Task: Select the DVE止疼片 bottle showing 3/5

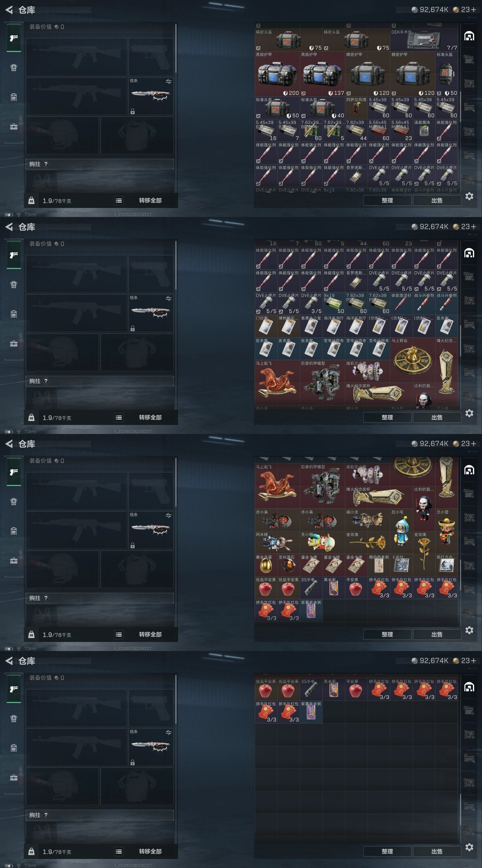Action: (x=311, y=303)
